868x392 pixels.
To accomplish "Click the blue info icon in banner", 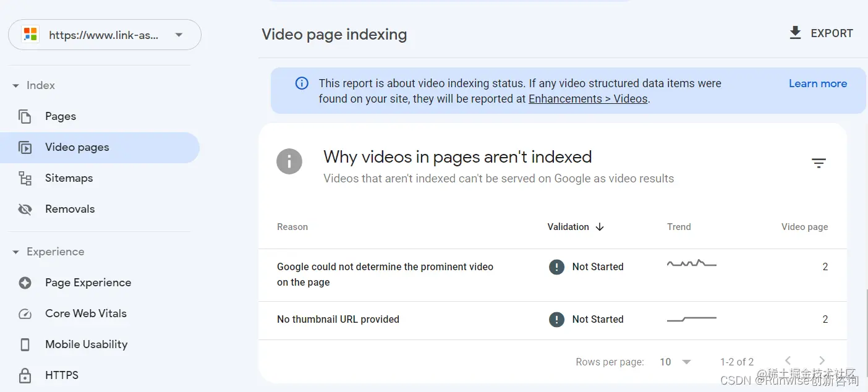I will [302, 83].
